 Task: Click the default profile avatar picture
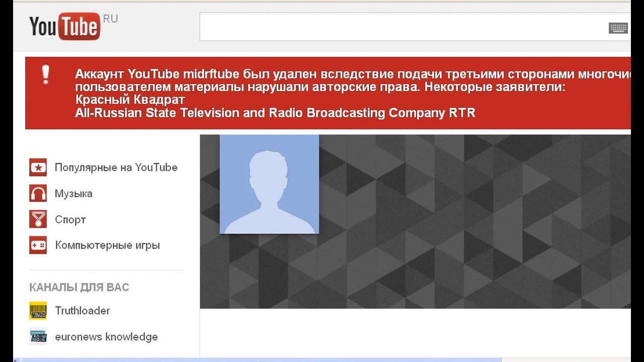point(269,184)
